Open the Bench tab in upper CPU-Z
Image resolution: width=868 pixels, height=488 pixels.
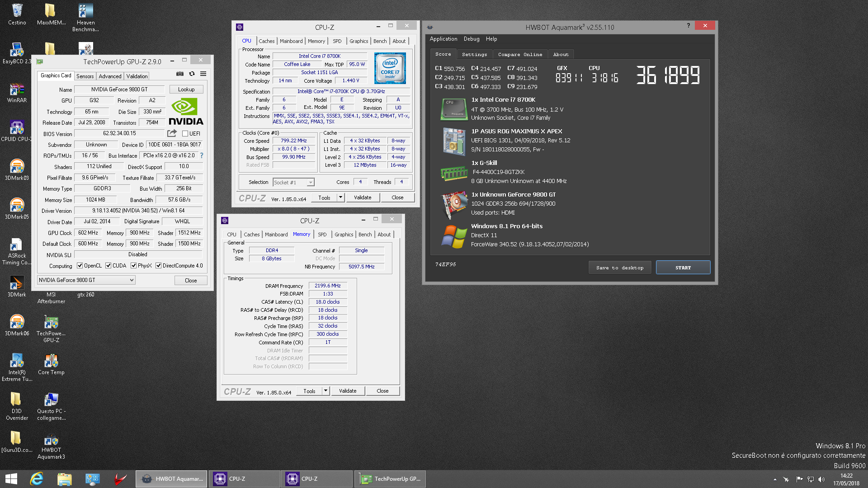[x=380, y=41]
